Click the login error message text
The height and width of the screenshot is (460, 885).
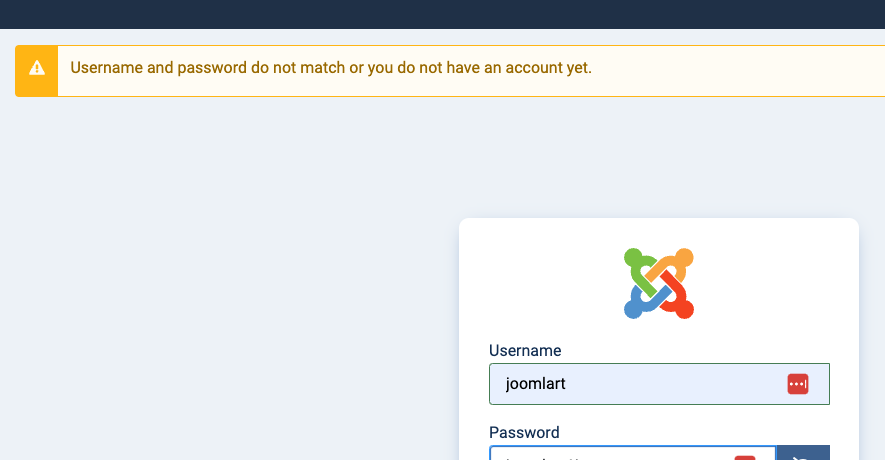point(330,69)
